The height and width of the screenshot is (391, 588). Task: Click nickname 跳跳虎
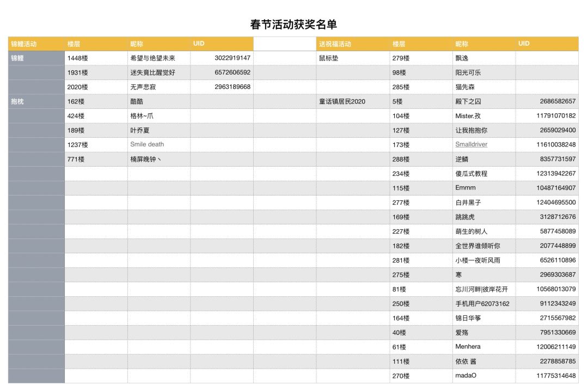pos(465,217)
